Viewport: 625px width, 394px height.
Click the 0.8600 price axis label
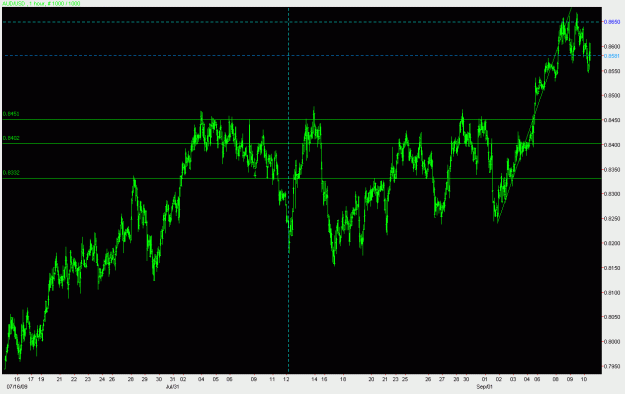612,47
